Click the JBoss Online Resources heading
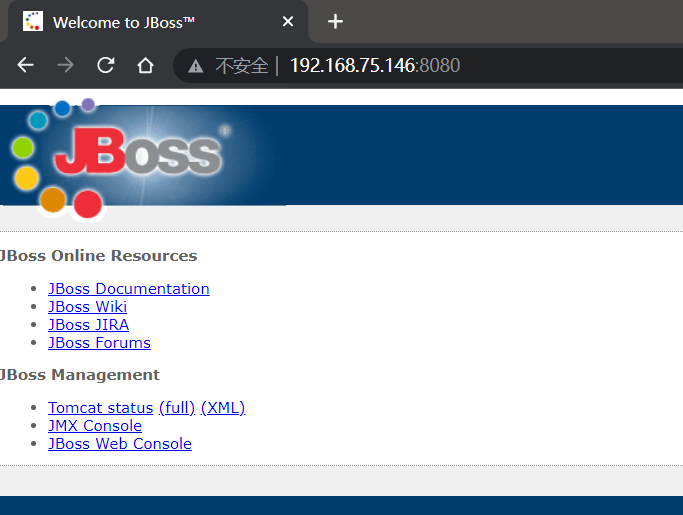The width and height of the screenshot is (683, 515). [98, 255]
